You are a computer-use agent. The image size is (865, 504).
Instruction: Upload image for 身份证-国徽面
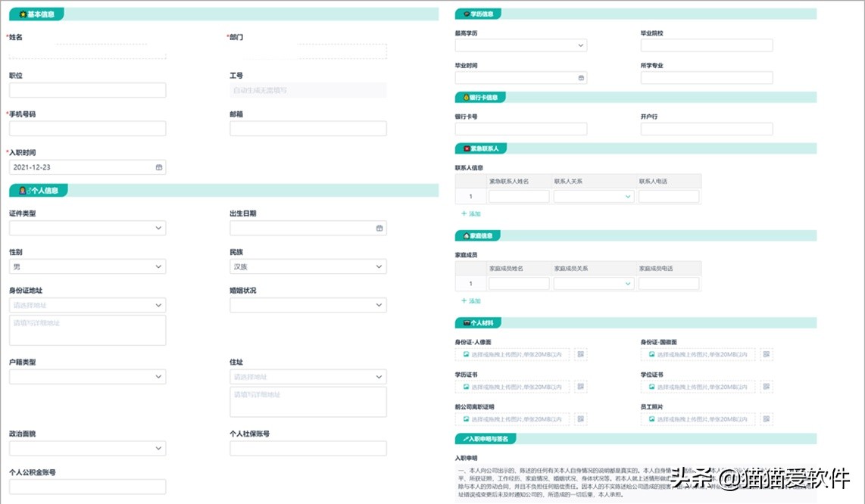699,354
